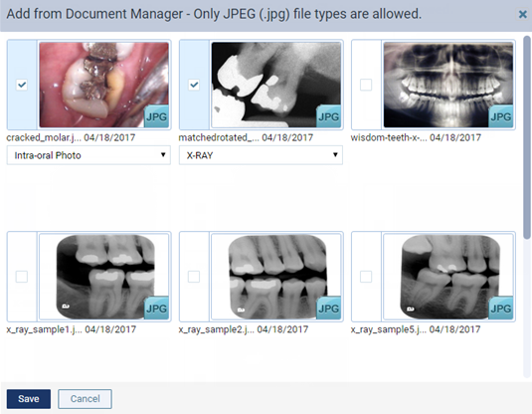Open the Intra-oral Photo type dropdown

[x=89, y=155]
